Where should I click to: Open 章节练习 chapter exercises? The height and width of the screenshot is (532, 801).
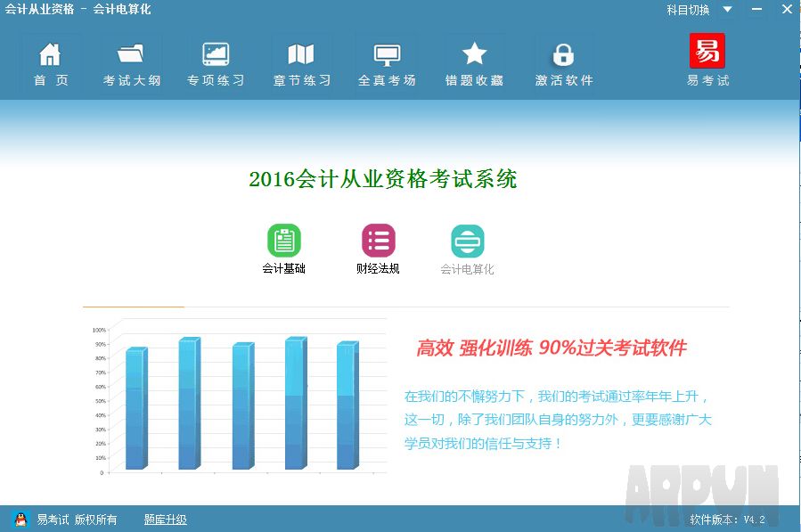click(302, 62)
